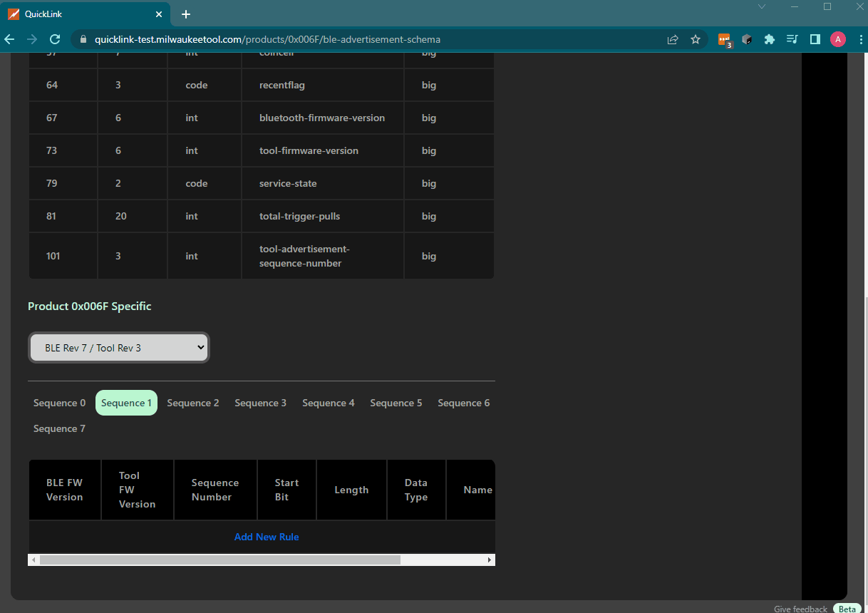Image resolution: width=868 pixels, height=613 pixels.
Task: Open the BLE Rev 7 / Tool Rev 3 dropdown
Action: (x=119, y=348)
